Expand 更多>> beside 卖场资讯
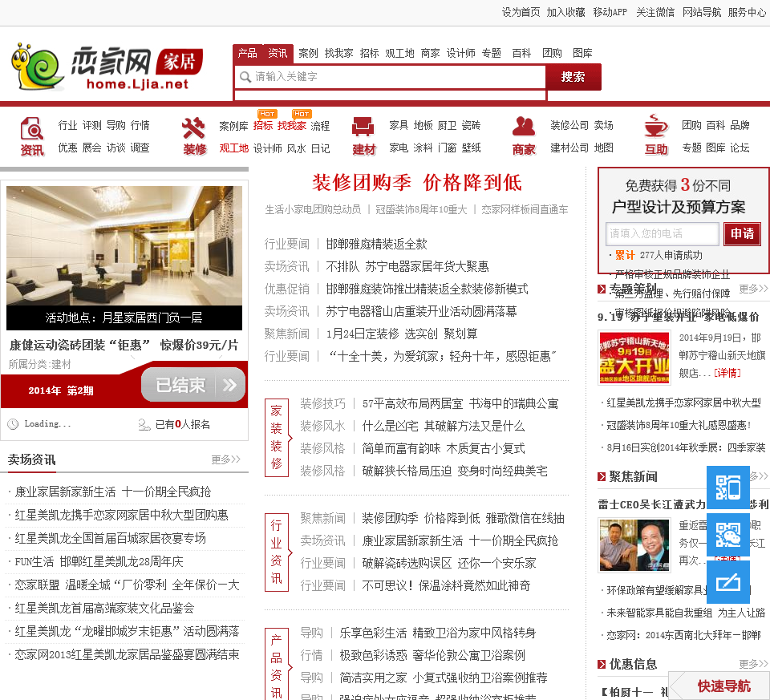 pyautogui.click(x=226, y=459)
